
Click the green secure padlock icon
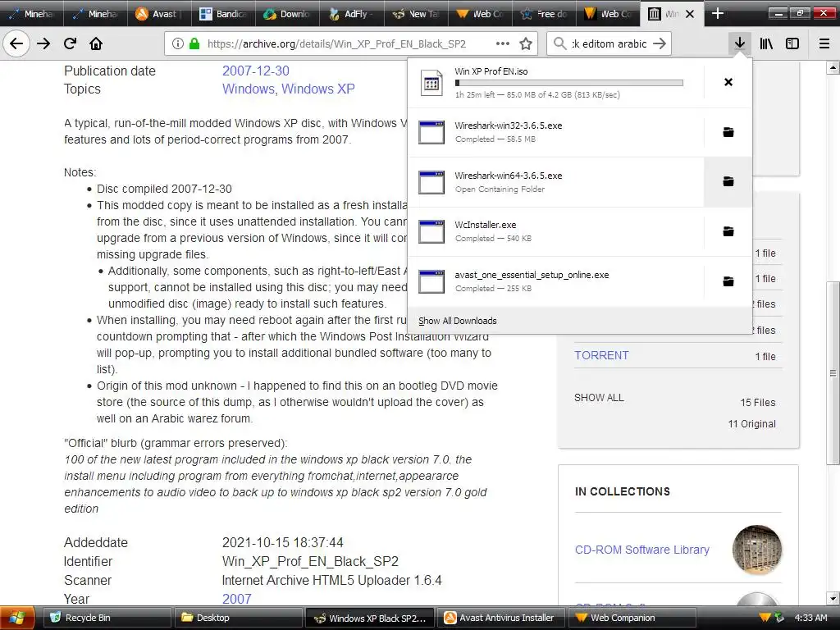coord(194,44)
